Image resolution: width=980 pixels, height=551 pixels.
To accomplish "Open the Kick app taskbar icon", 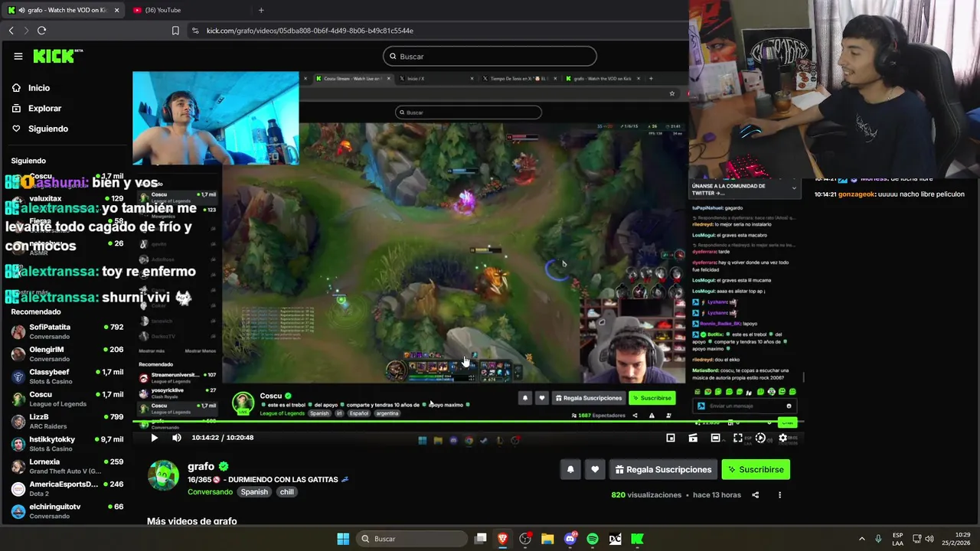I will [x=637, y=539].
